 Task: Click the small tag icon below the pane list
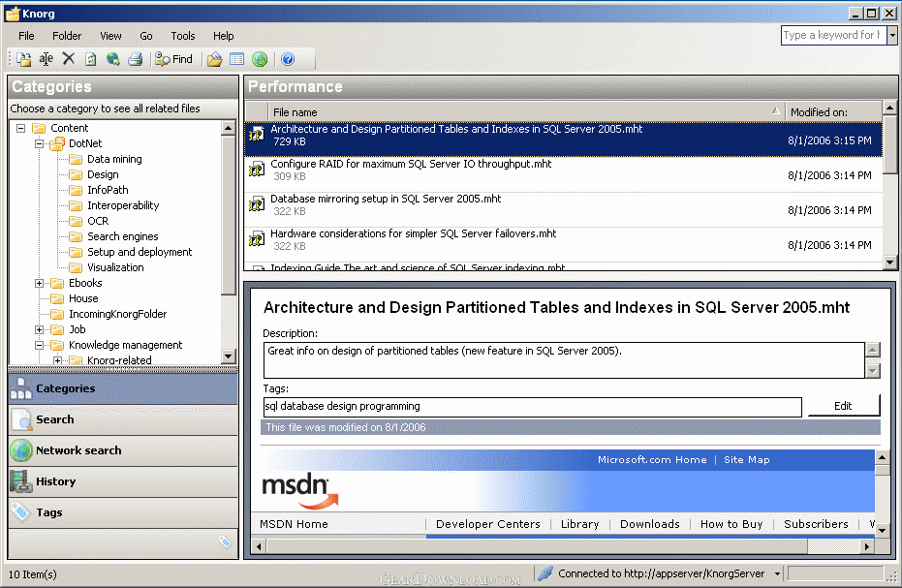pyautogui.click(x=225, y=542)
